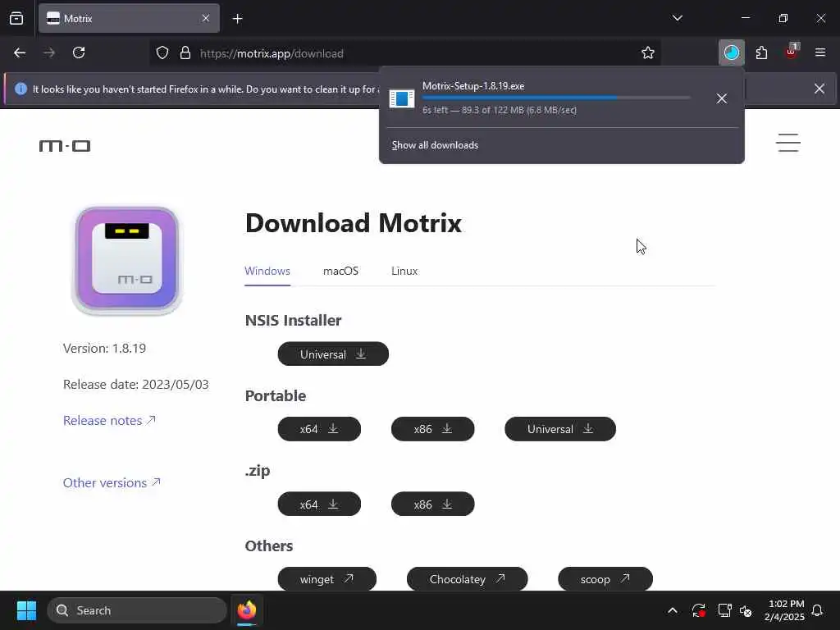Download .zip x64 build

click(319, 504)
